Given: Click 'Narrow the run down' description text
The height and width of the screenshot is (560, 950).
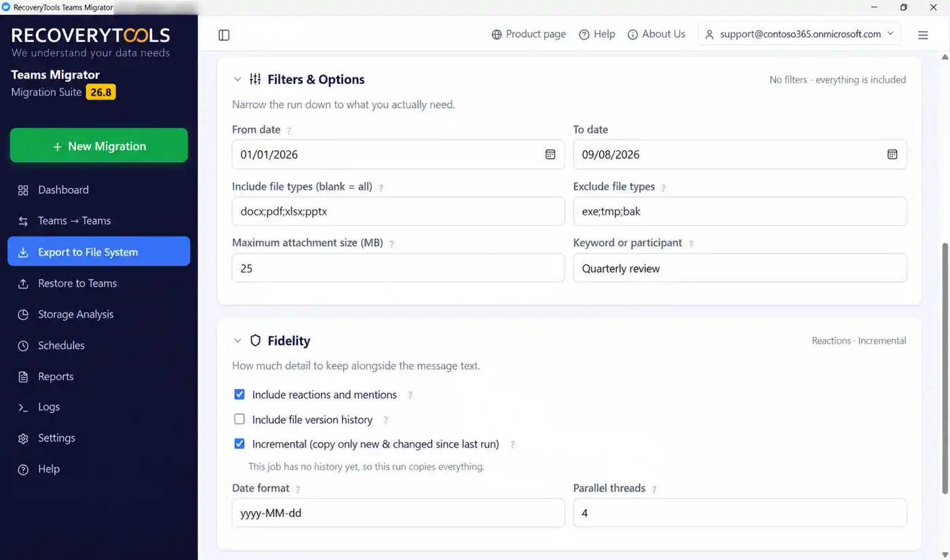Looking at the screenshot, I should point(343,105).
